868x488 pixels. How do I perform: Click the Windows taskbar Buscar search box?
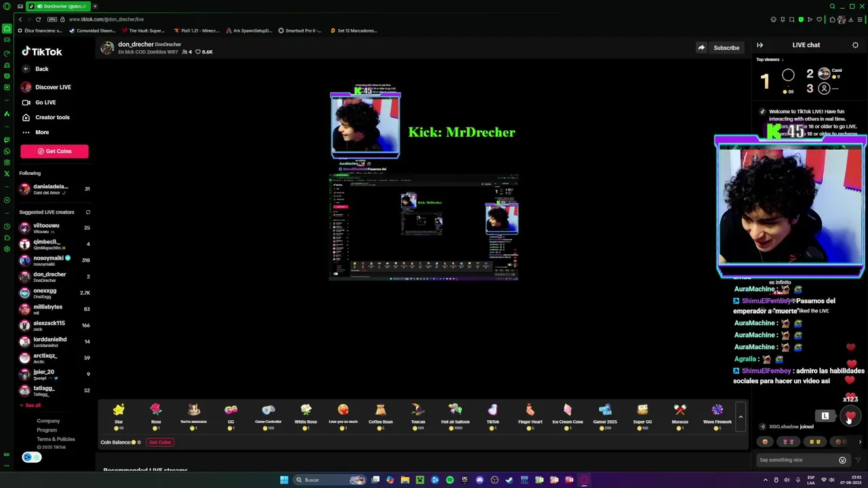click(x=331, y=480)
